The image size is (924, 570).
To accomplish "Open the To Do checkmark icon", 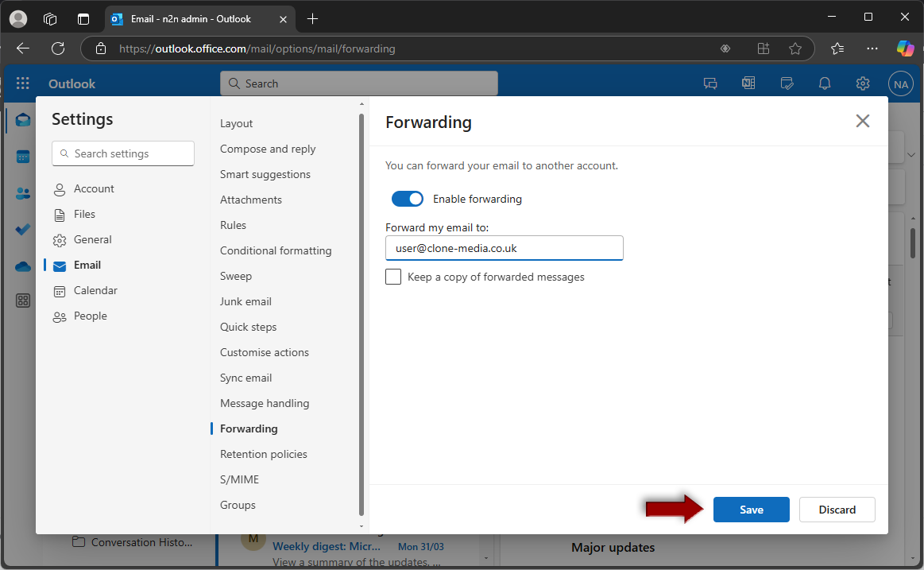I will click(23, 229).
